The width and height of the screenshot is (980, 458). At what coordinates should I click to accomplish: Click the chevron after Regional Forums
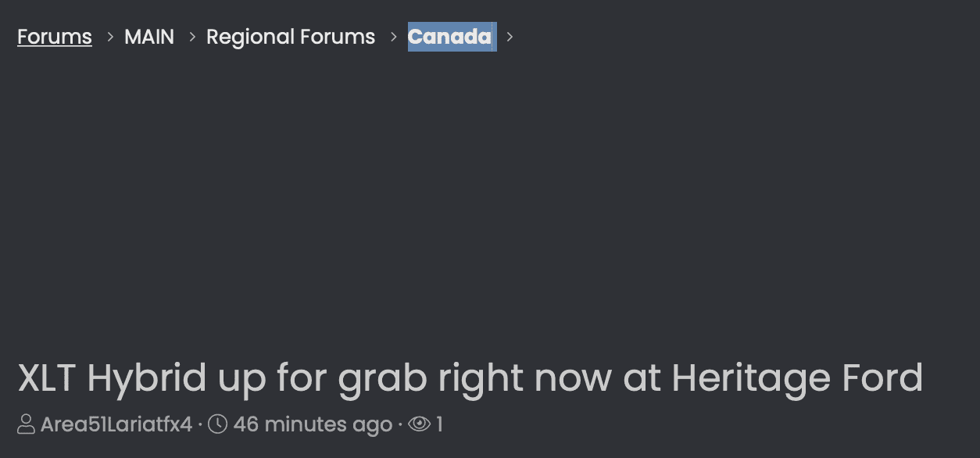[394, 37]
